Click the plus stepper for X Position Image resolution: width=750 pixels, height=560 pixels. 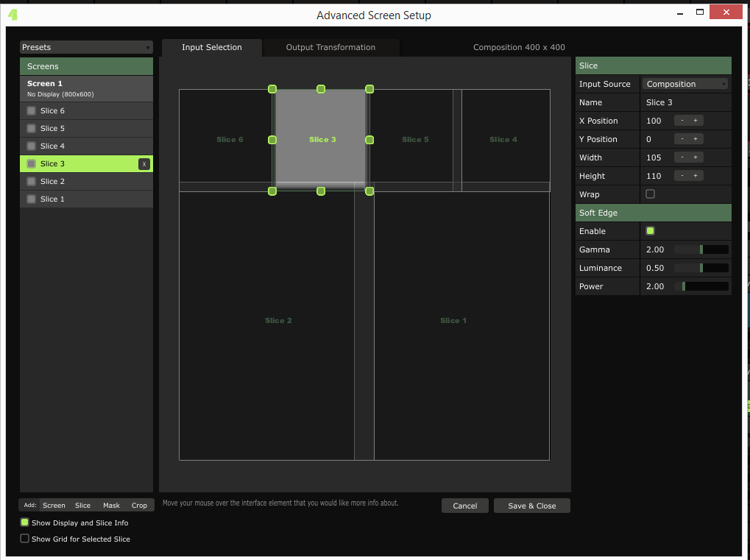click(x=695, y=121)
